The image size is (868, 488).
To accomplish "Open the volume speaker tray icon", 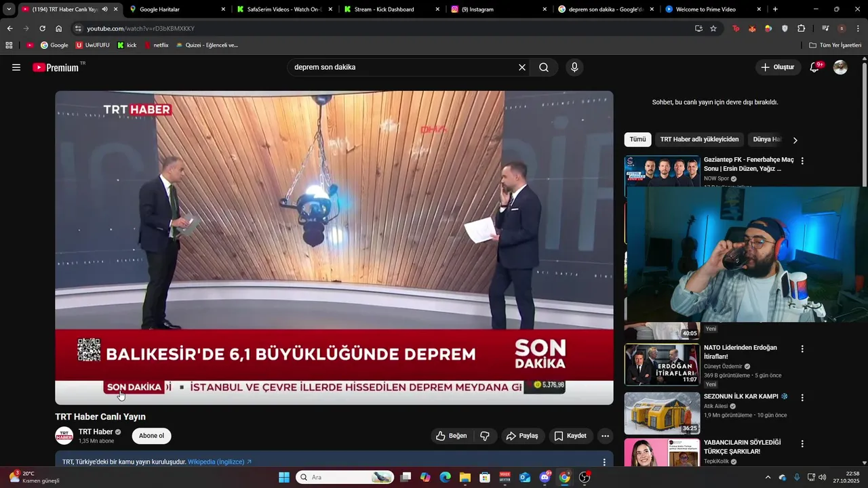I will [x=823, y=477].
